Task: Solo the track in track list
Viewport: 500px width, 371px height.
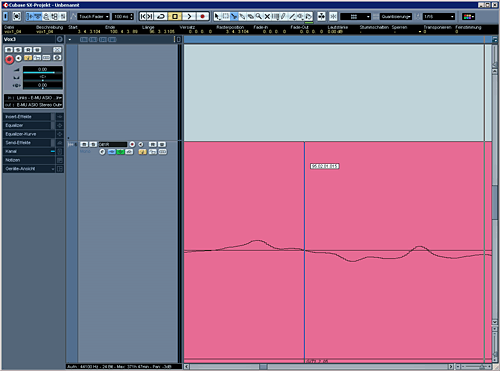Action: pyautogui.click(x=93, y=144)
